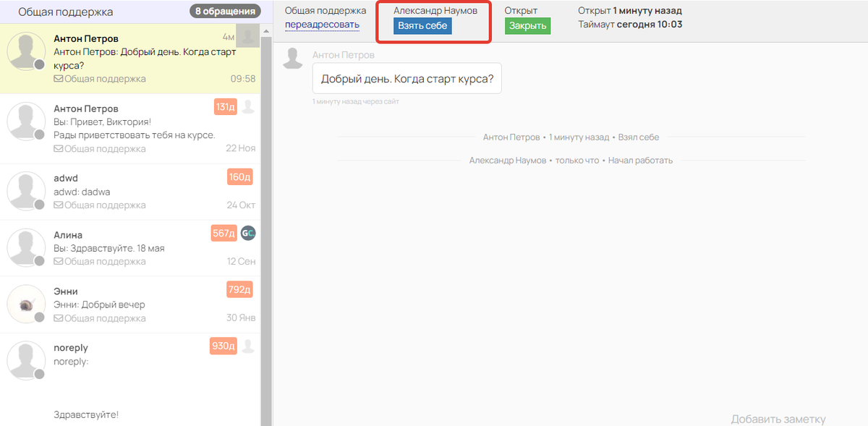This screenshot has height=426, width=868.
Task: Click "Добавить заметку" to add a note
Action: coord(778,419)
